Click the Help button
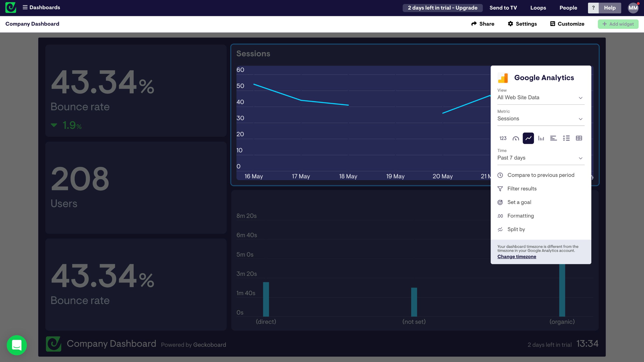The width and height of the screenshot is (644, 362). point(610,8)
